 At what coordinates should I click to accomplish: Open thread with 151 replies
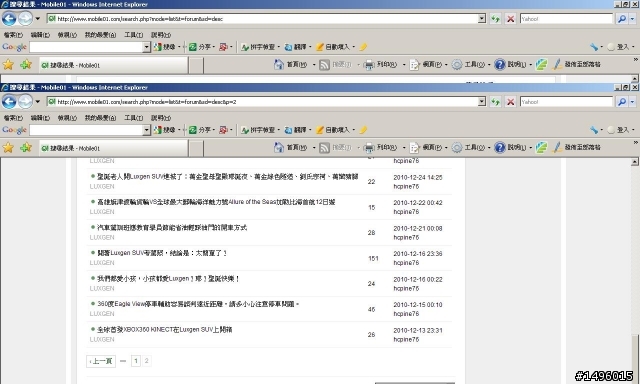[162, 253]
